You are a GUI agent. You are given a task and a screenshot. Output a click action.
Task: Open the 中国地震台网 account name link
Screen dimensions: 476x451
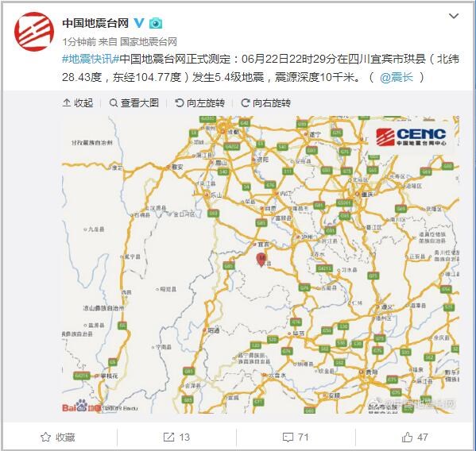pos(95,23)
